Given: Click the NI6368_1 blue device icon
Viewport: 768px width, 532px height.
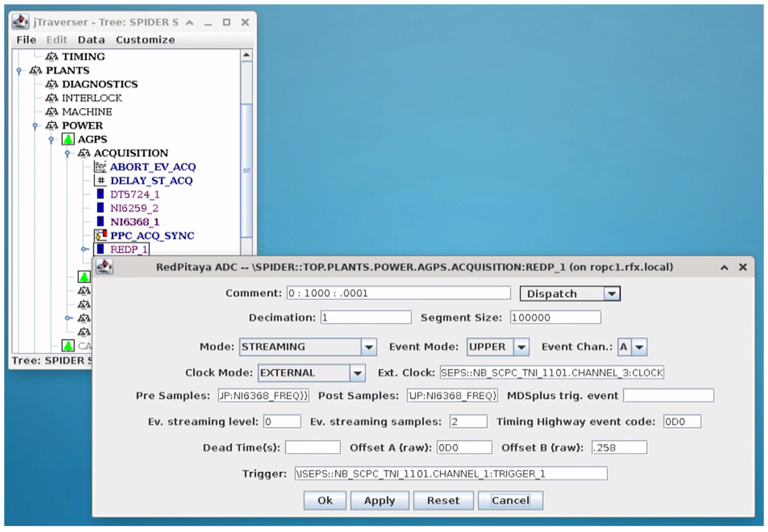Looking at the screenshot, I should click(x=100, y=222).
